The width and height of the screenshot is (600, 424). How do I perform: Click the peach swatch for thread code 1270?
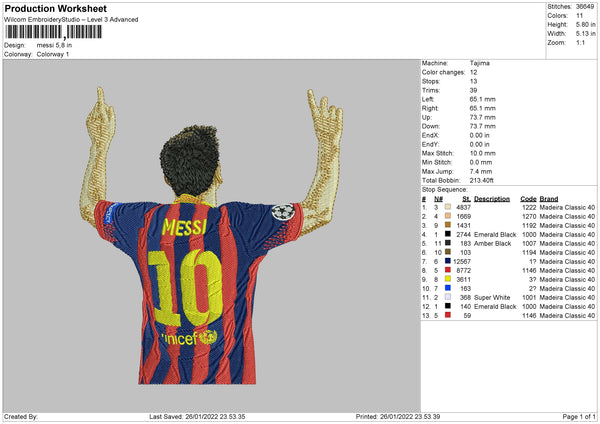pos(448,216)
